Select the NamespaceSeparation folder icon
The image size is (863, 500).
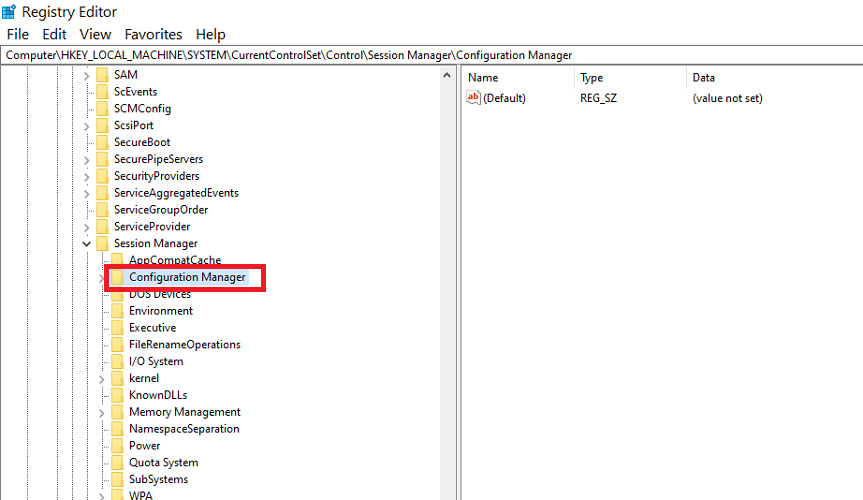[x=117, y=429]
